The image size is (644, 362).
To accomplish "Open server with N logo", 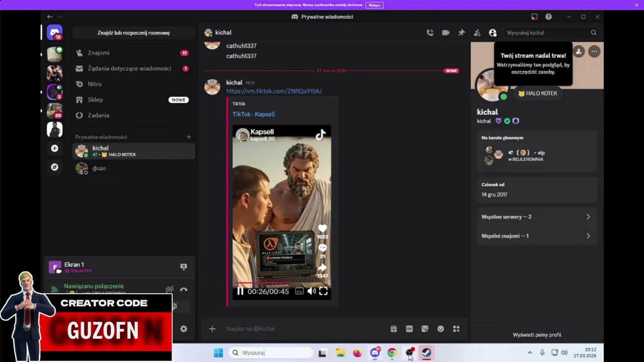I will [54, 92].
